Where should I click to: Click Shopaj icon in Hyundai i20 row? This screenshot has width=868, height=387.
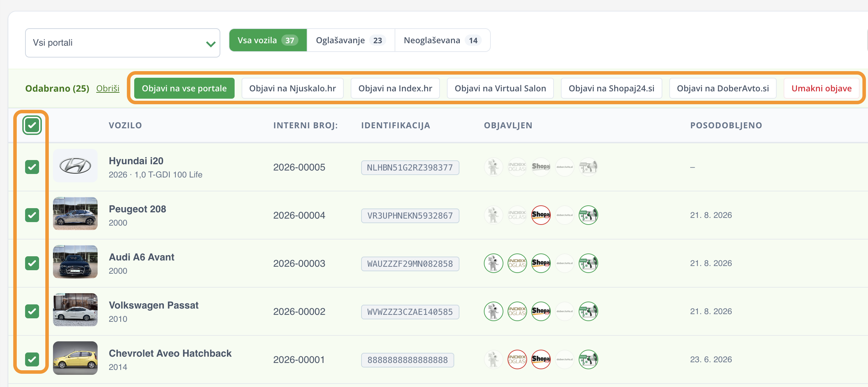click(541, 167)
